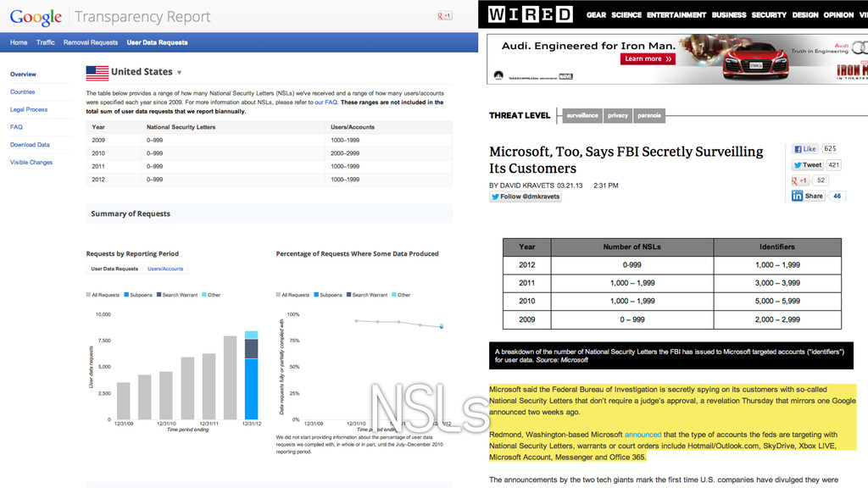Click the 625 Facebook like count
Viewport: 868px width, 488px height.
[830, 149]
